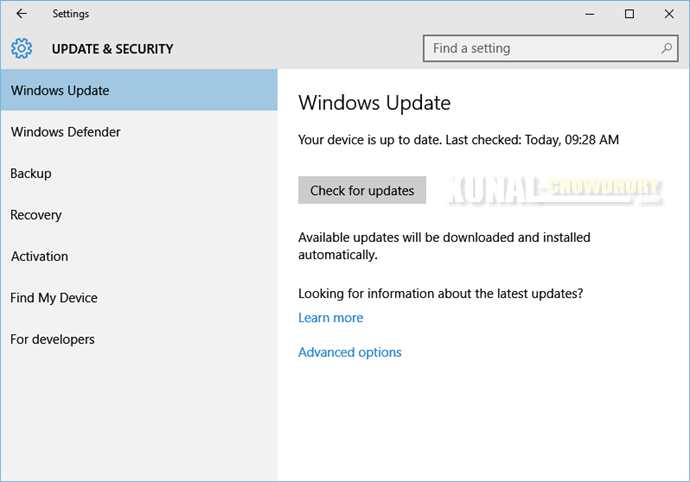Open the Windows Defender section
Screen dimensions: 690x482
click(x=66, y=132)
